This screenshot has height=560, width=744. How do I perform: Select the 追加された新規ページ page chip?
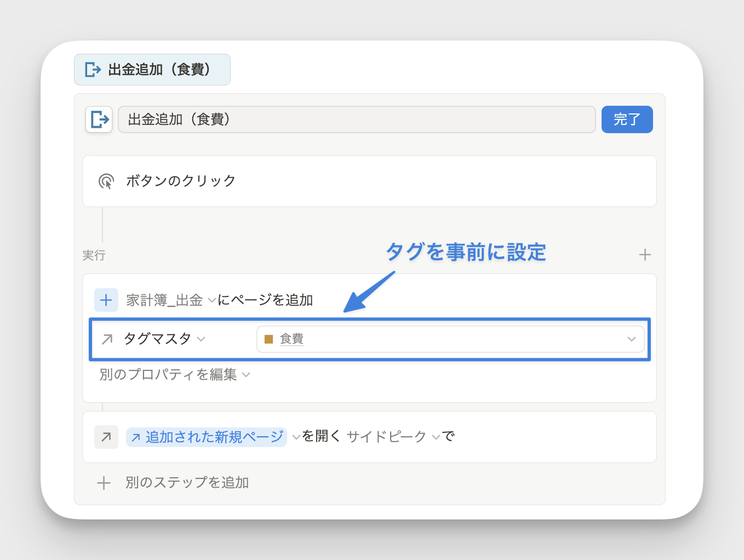pyautogui.click(x=207, y=437)
